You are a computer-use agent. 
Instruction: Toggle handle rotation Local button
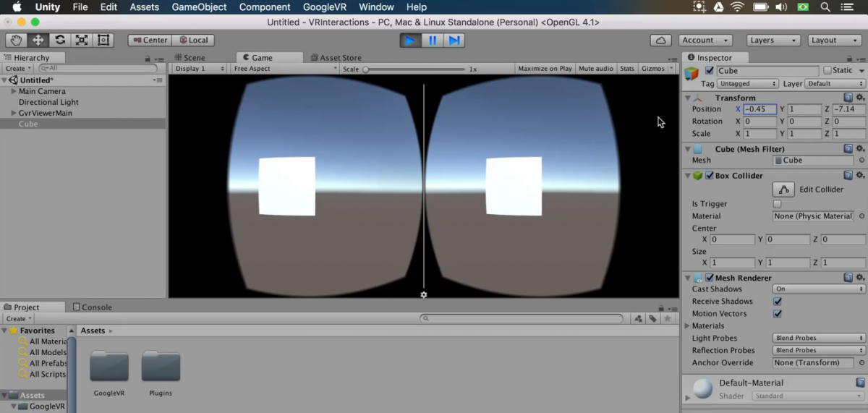(192, 41)
